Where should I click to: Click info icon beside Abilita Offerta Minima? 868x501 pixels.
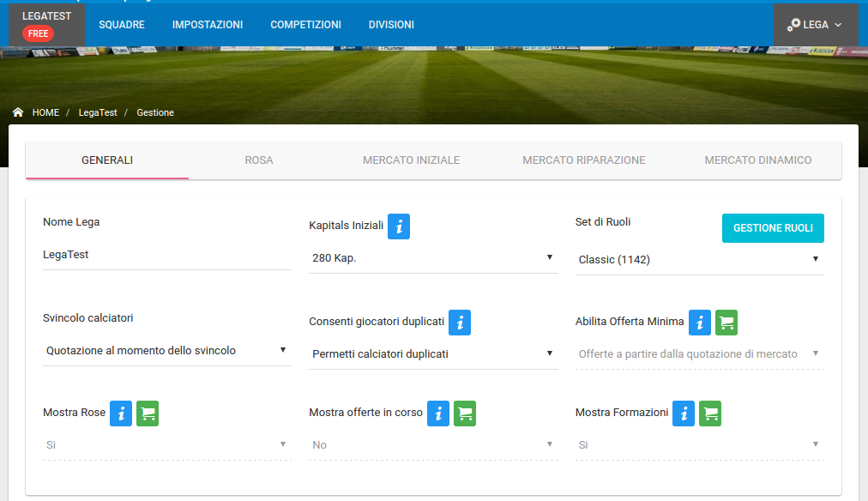[x=700, y=323]
